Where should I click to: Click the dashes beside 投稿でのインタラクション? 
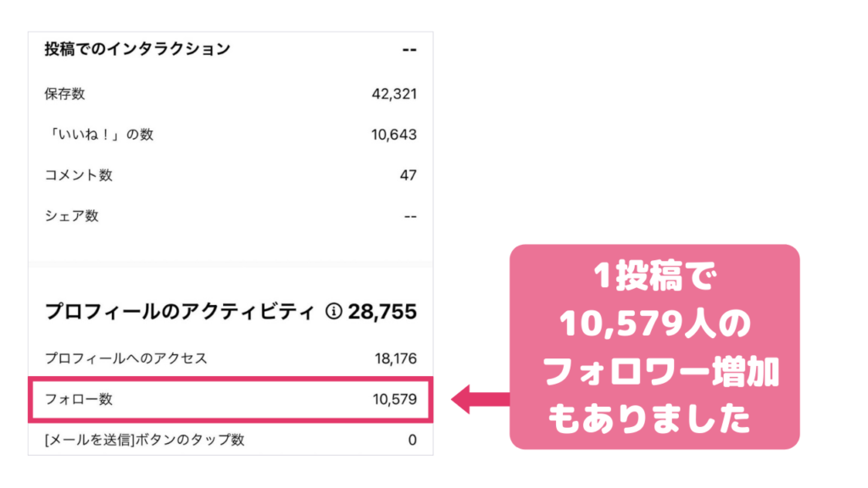pyautogui.click(x=409, y=50)
